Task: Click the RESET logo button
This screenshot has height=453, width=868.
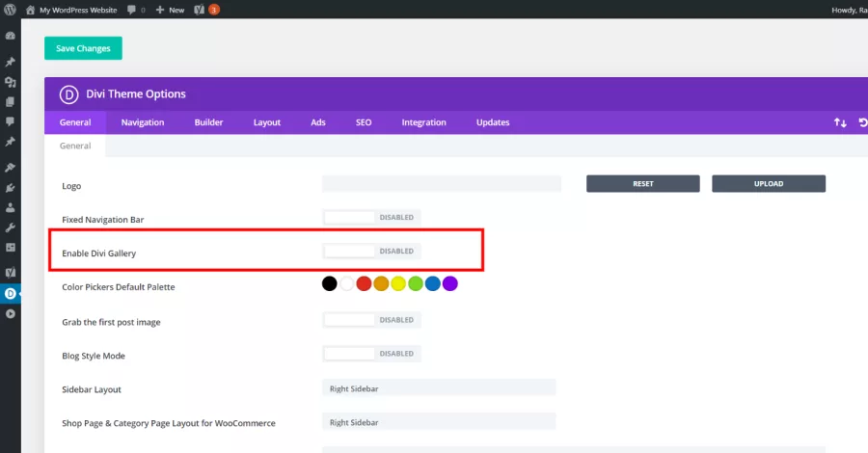Action: click(x=642, y=184)
